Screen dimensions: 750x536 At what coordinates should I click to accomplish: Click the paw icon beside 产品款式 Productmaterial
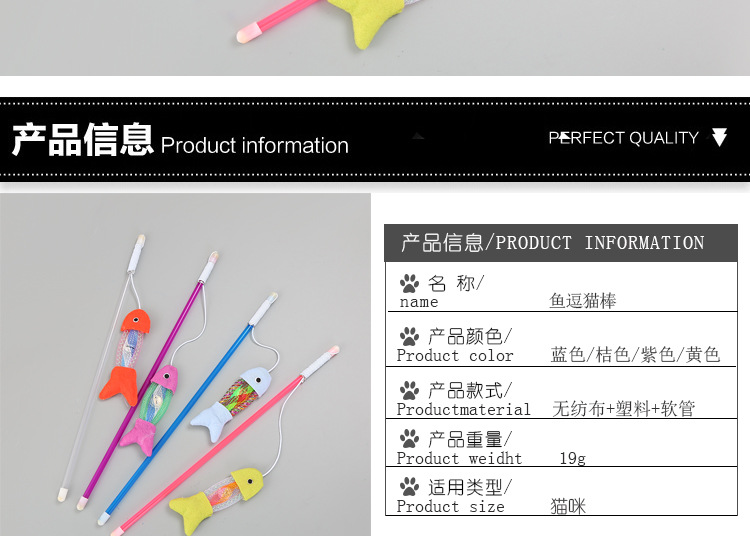click(409, 390)
